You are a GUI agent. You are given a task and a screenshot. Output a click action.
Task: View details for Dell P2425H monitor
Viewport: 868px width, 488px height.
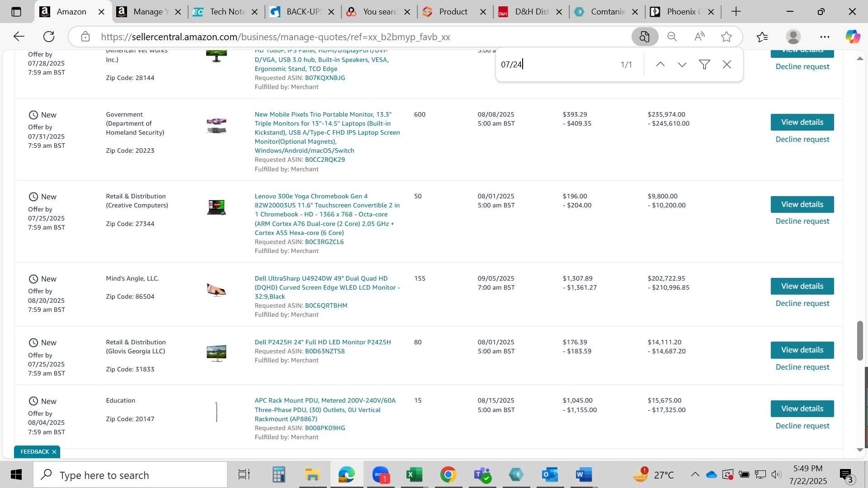(802, 350)
